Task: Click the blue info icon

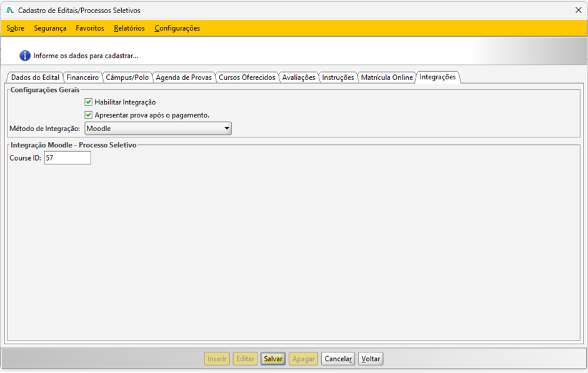Action: click(x=25, y=56)
